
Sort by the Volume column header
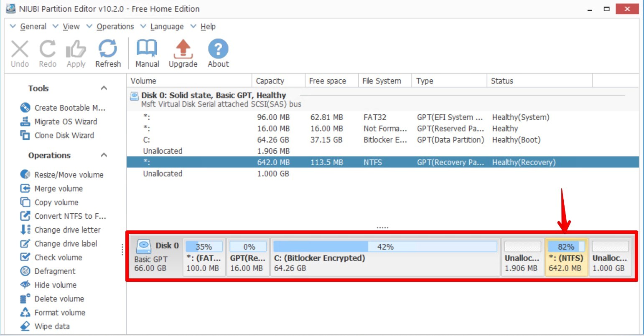coord(189,81)
